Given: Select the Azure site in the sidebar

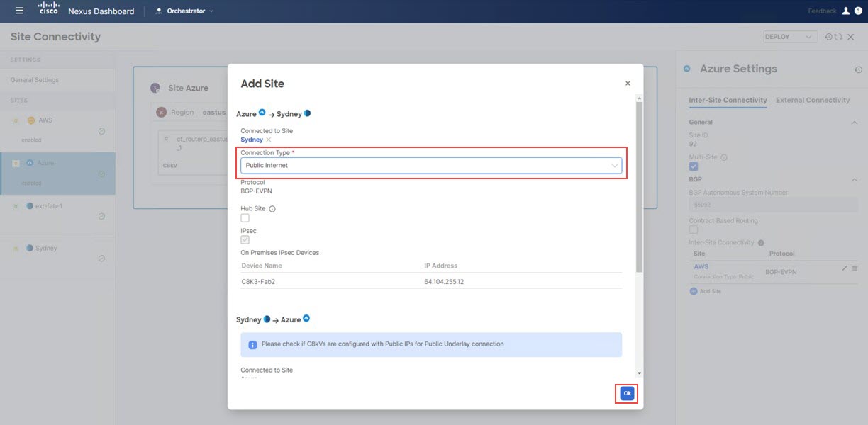Looking at the screenshot, I should coord(57,174).
